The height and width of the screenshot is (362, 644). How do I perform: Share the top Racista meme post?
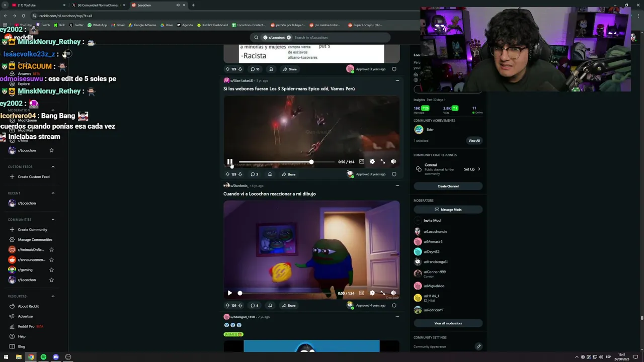(x=290, y=69)
